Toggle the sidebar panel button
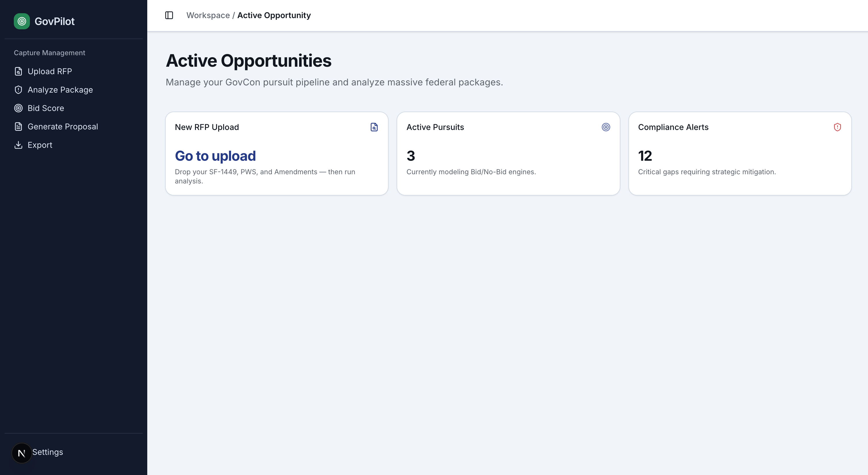Viewport: 868px width, 475px height. pos(169,15)
